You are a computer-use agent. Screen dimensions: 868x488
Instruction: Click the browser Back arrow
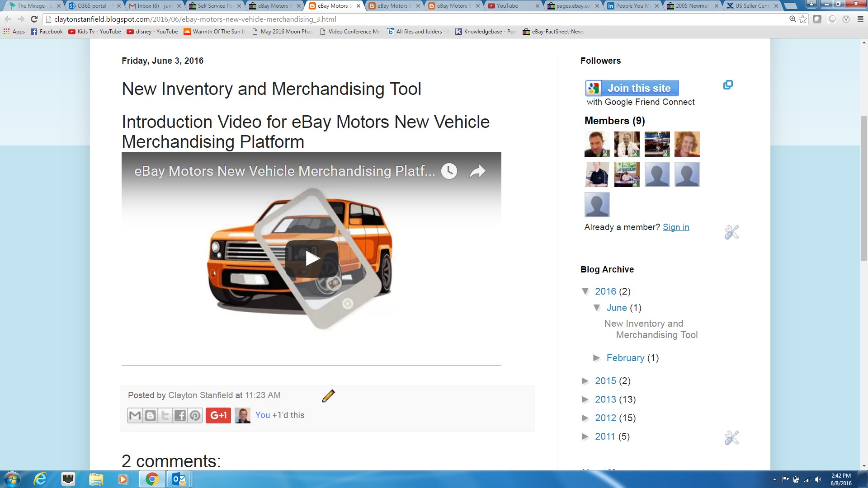pos(8,19)
